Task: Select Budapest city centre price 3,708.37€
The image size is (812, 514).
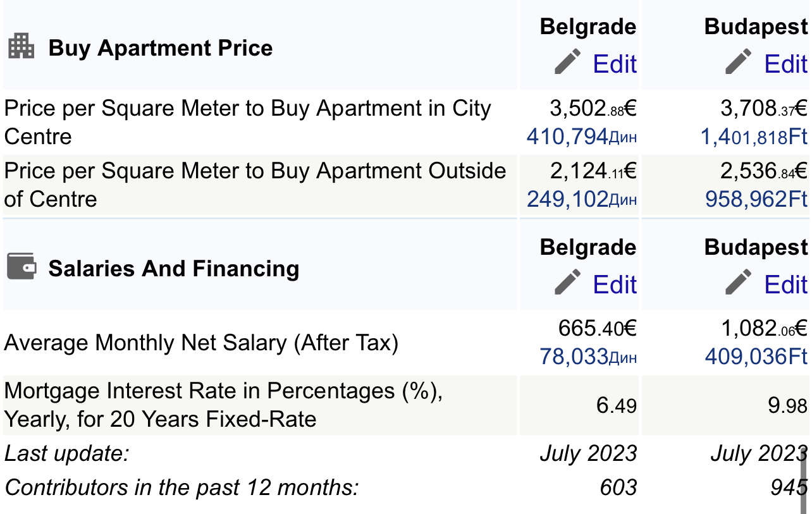Action: pos(763,109)
